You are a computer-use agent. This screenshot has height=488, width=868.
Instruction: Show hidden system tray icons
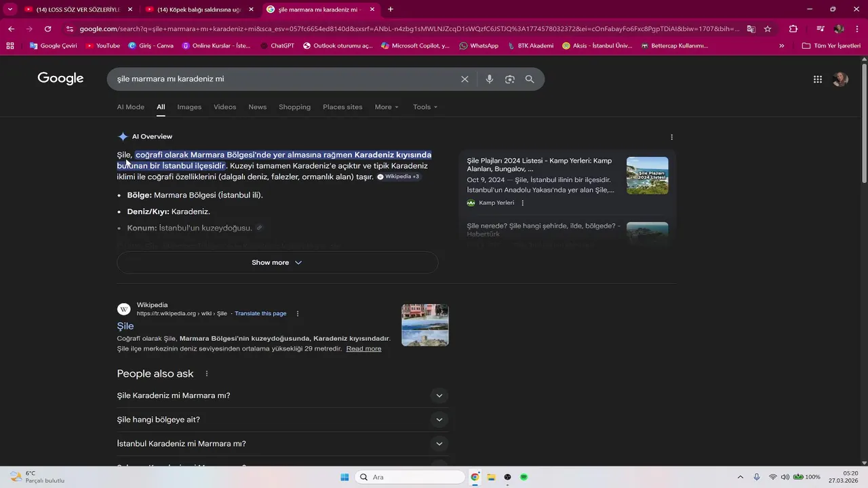pos(740,477)
